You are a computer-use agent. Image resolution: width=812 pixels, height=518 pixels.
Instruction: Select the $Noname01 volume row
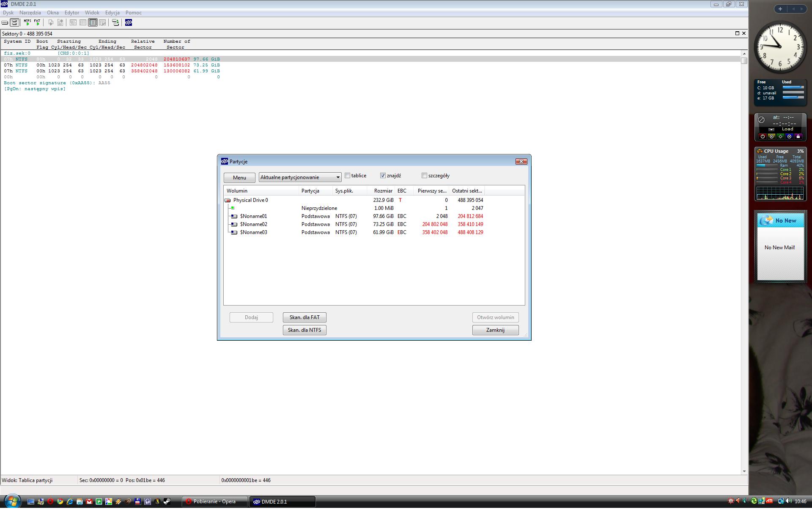click(374, 216)
